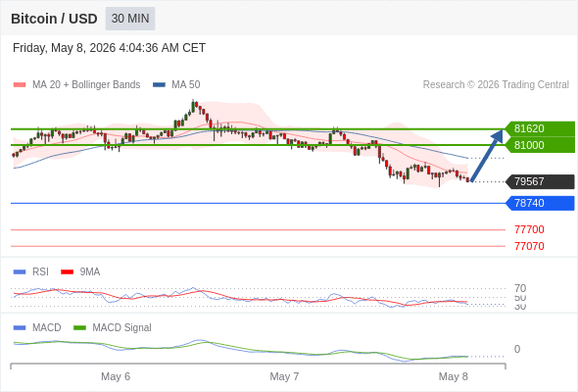The height and width of the screenshot is (392, 578).
Task: Select the 81620 green resistance label
Action: pos(540,128)
